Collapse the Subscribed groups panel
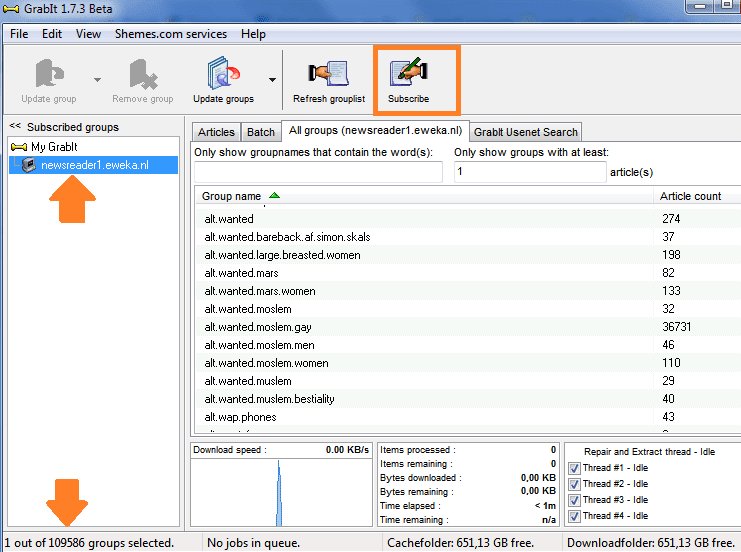The width and height of the screenshot is (741, 552). click(x=15, y=126)
